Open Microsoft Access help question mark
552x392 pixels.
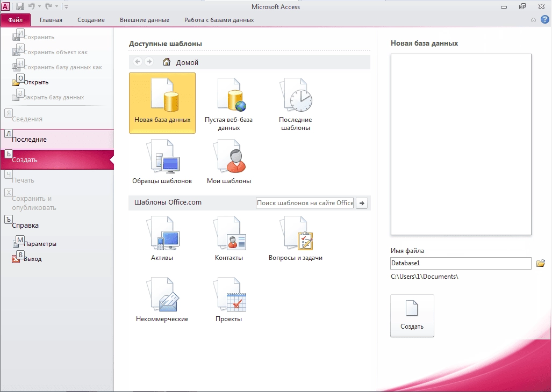point(544,20)
